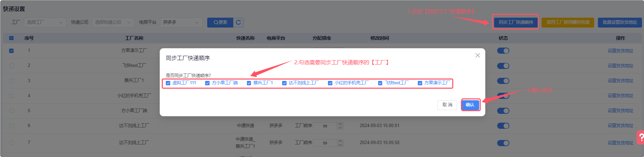The image size is (644, 157).
Task: Decrease order value in row 7 stepper
Action: pyautogui.click(x=340, y=145)
